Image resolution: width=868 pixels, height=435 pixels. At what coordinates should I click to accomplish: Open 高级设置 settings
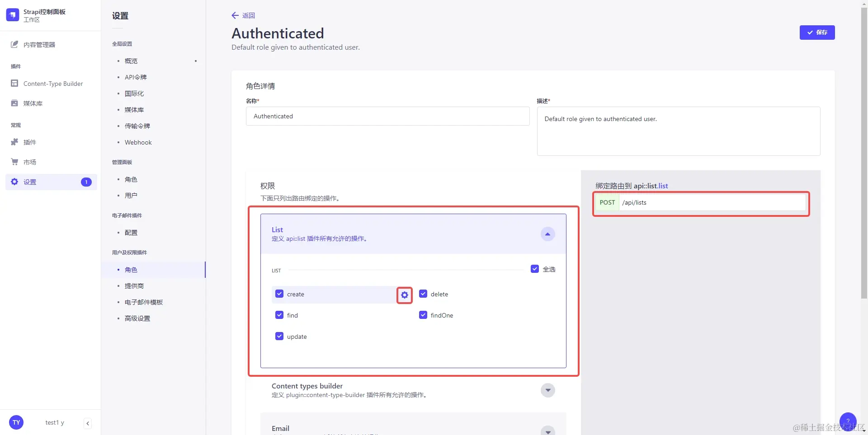tap(137, 318)
